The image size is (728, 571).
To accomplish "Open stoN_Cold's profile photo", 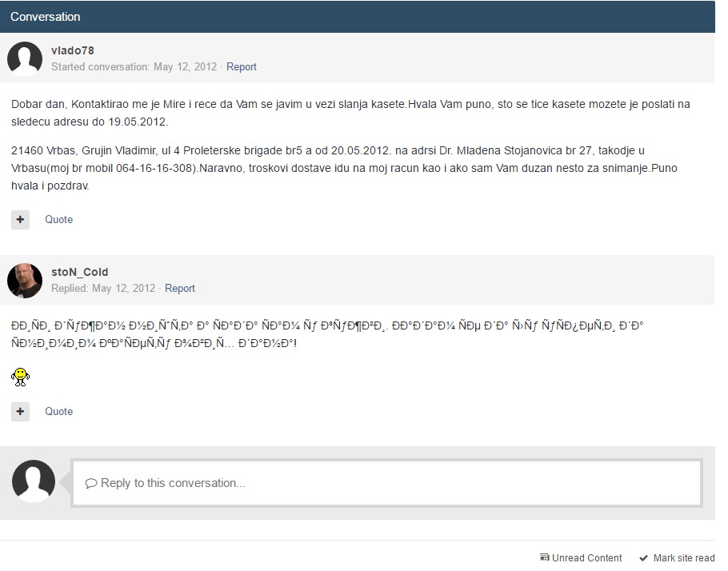I will 25,280.
